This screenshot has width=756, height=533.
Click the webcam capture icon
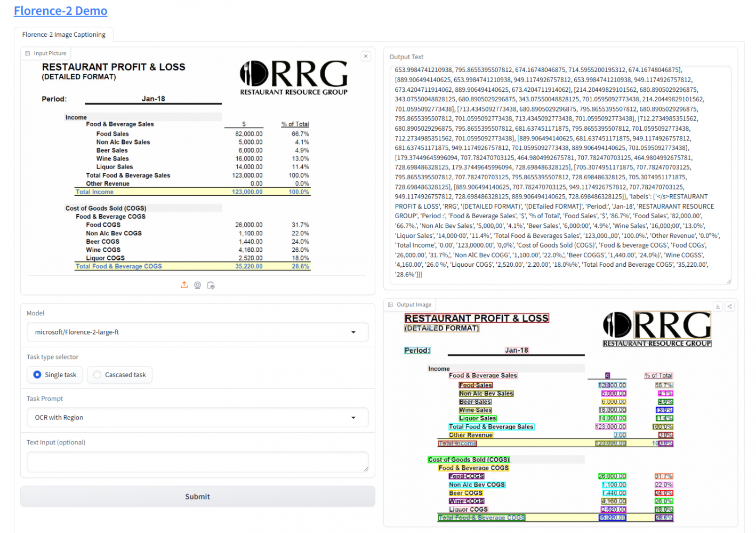tap(197, 285)
